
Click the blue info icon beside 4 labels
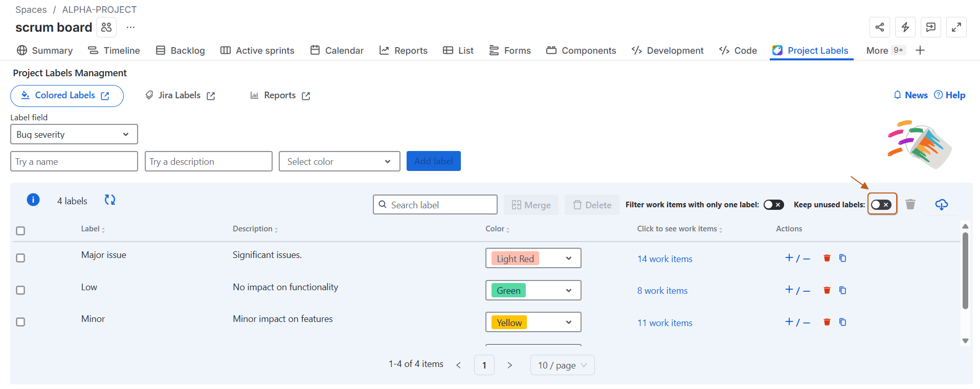tap(33, 200)
